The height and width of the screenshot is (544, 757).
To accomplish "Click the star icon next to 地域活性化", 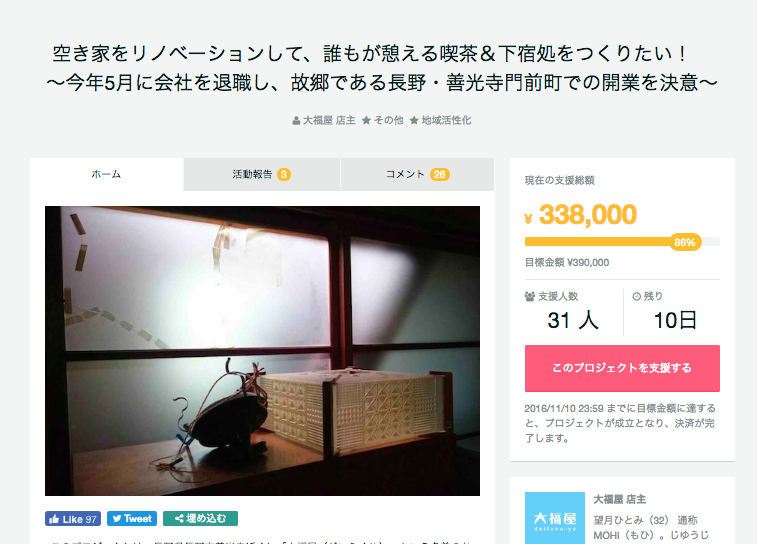I will click(414, 120).
